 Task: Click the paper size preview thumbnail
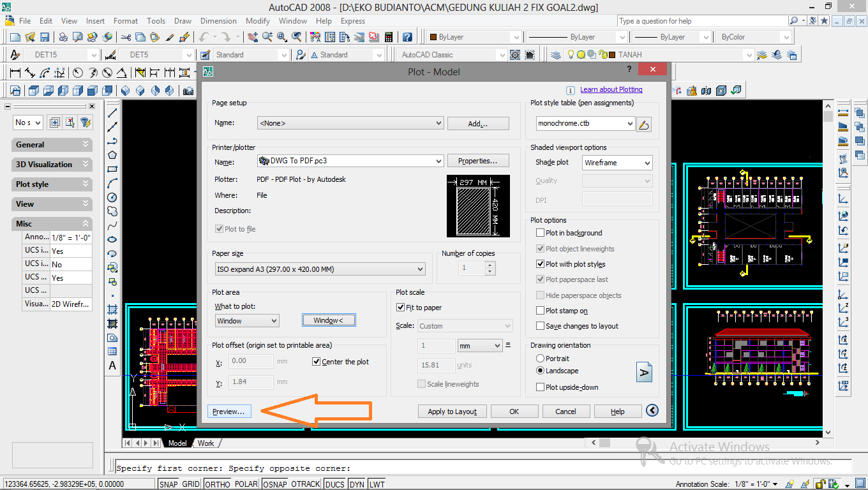478,207
